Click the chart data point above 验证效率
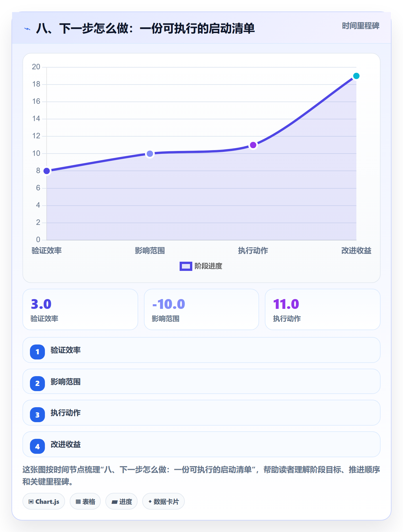Screen dimensions: 403x532 pyautogui.click(x=47, y=171)
